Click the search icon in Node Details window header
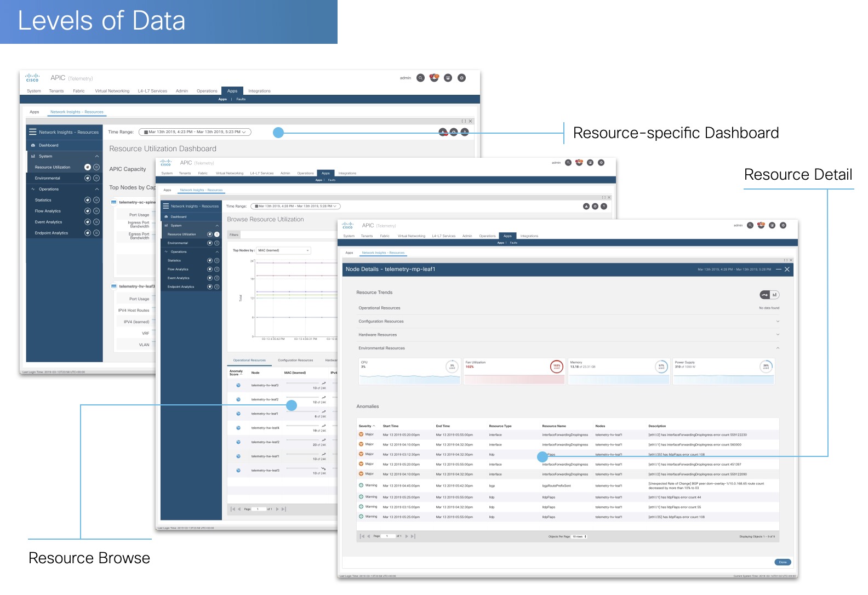Screen dimensions: 868x595 tap(750, 225)
